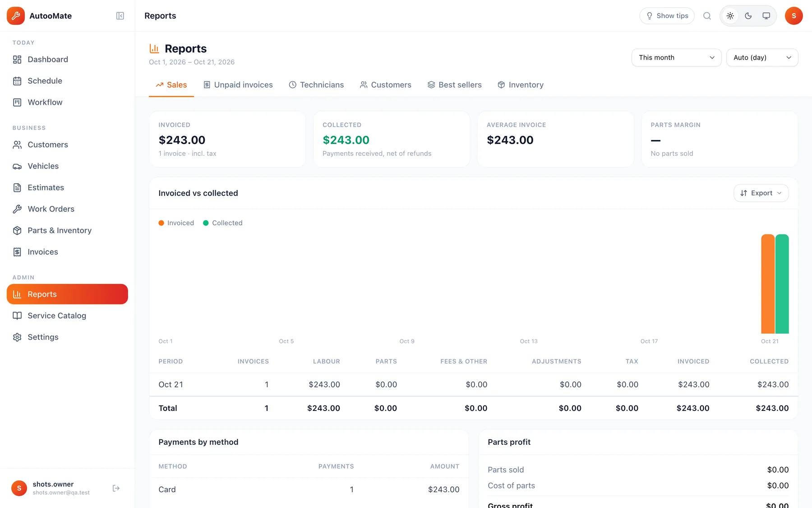Click the green $243.00 Collected value
Screen dimensions: 812x508
[x=346, y=140]
